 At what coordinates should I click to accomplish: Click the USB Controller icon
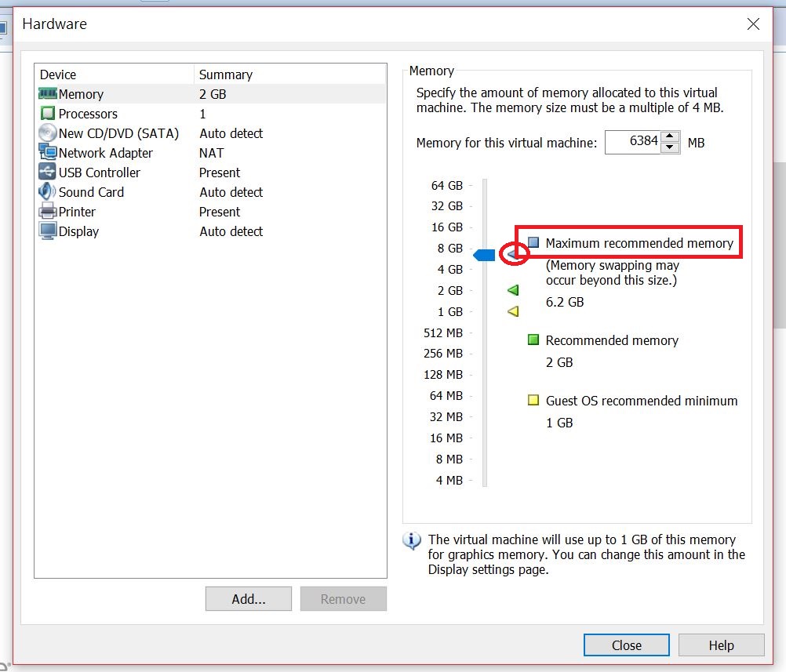(x=48, y=172)
